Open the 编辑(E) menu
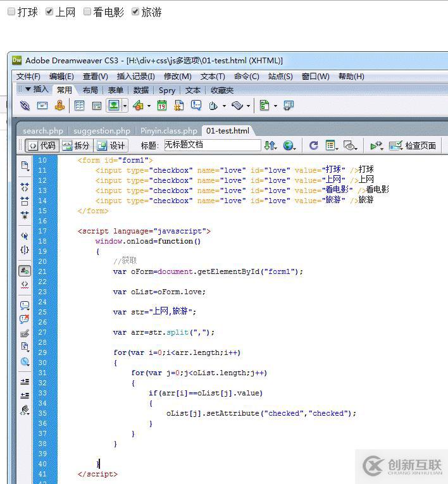Image resolution: width=448 pixels, height=484 pixels. (61, 77)
